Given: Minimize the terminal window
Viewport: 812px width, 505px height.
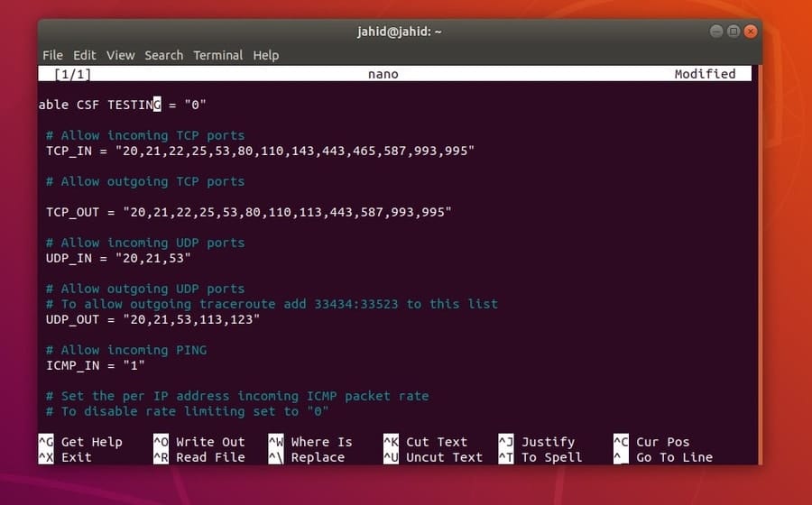Looking at the screenshot, I should 716,32.
